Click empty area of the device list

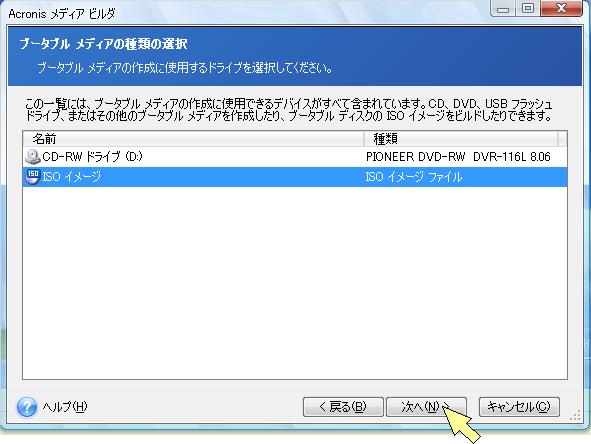pos(295,283)
